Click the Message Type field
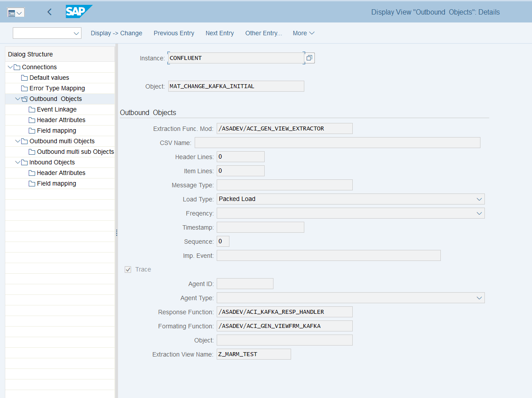The height and width of the screenshot is (398, 532). tap(284, 185)
